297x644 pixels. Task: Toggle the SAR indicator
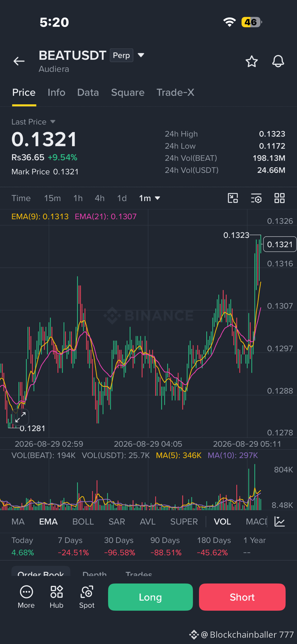[x=117, y=522]
